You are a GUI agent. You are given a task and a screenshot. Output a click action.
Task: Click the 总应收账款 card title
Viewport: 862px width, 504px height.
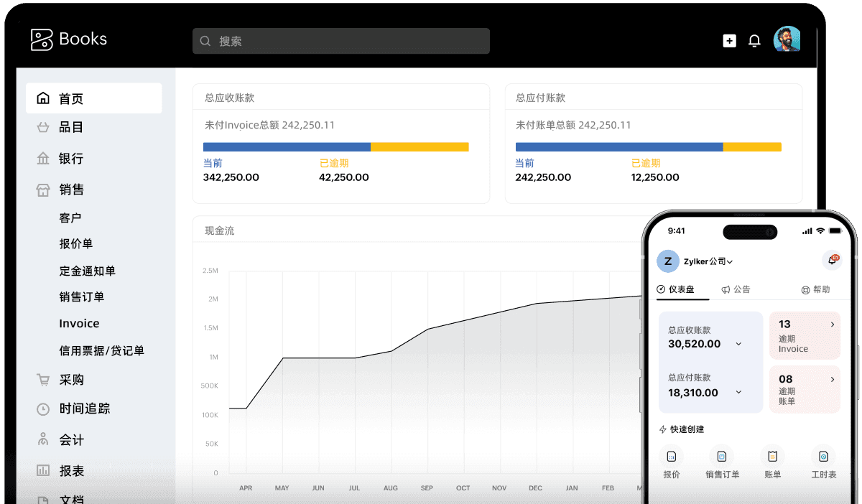(x=230, y=98)
